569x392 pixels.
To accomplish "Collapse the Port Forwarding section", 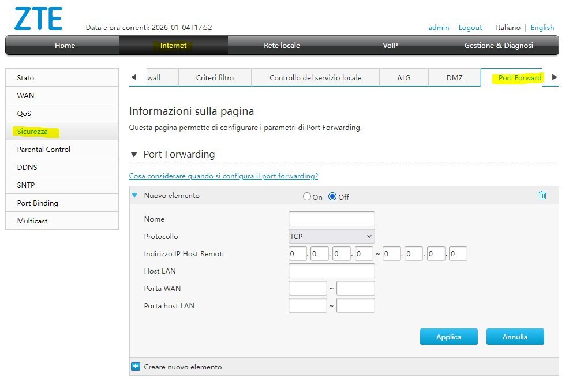I will [x=133, y=154].
